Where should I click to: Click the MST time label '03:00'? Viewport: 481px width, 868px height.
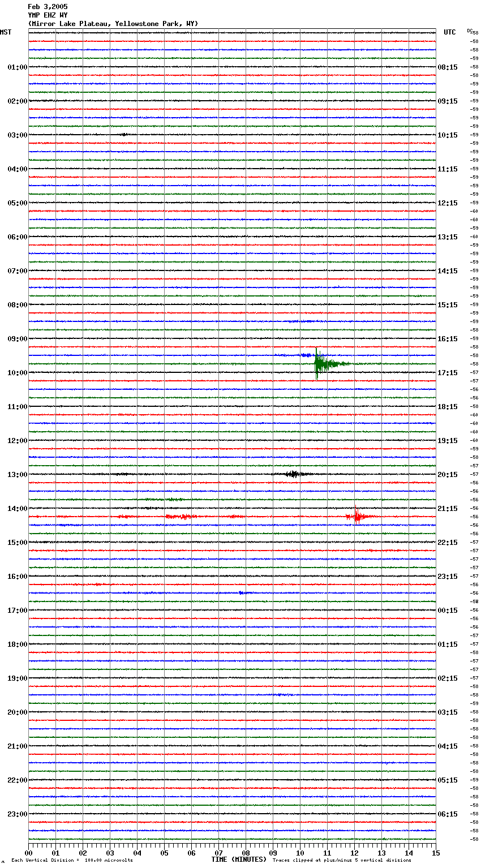pos(18,135)
